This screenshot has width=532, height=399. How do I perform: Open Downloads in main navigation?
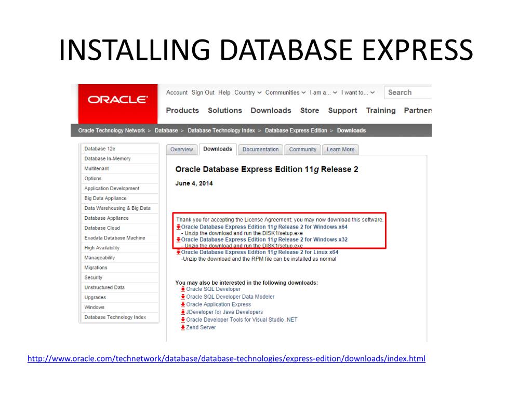click(271, 111)
